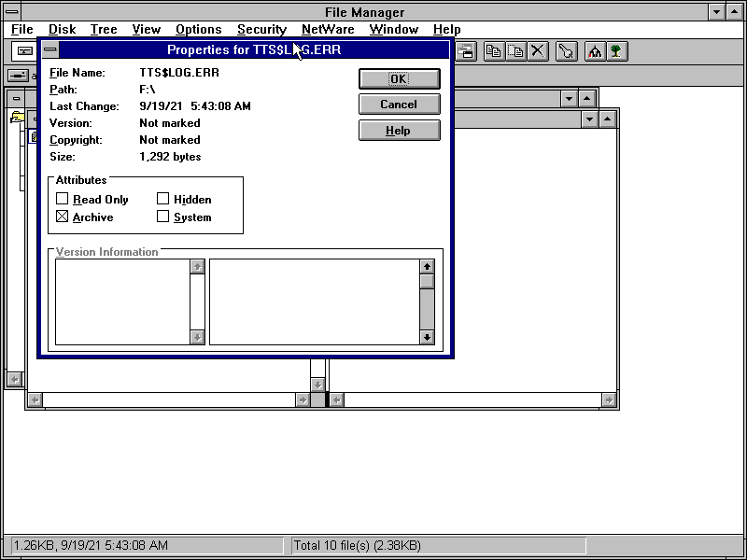Click the Move files toolbar icon
The height and width of the screenshot is (560, 747).
(x=516, y=51)
